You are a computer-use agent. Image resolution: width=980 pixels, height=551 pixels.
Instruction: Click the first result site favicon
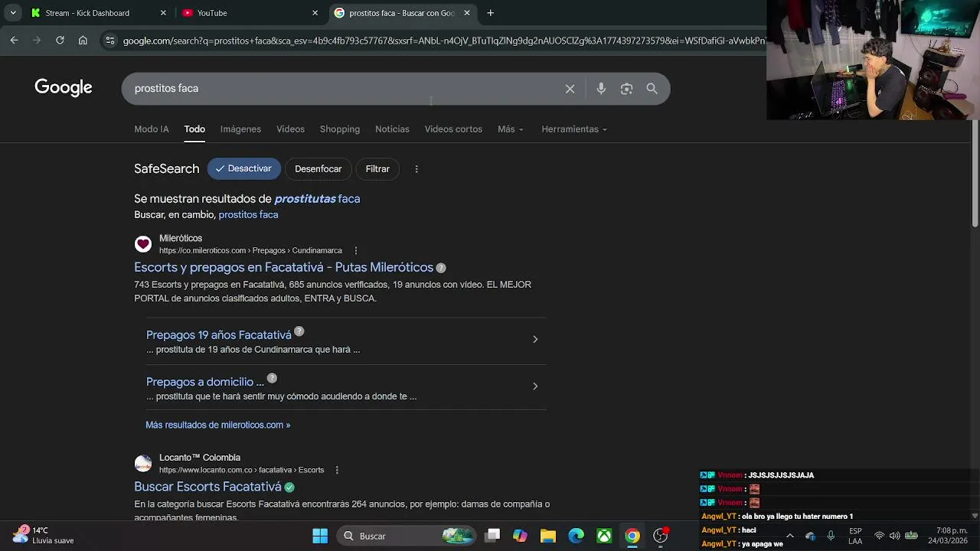tap(143, 244)
